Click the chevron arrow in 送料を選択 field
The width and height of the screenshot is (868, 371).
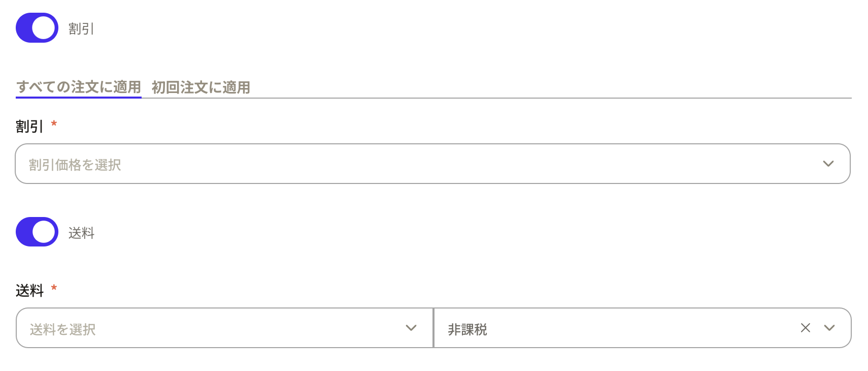[x=411, y=328]
